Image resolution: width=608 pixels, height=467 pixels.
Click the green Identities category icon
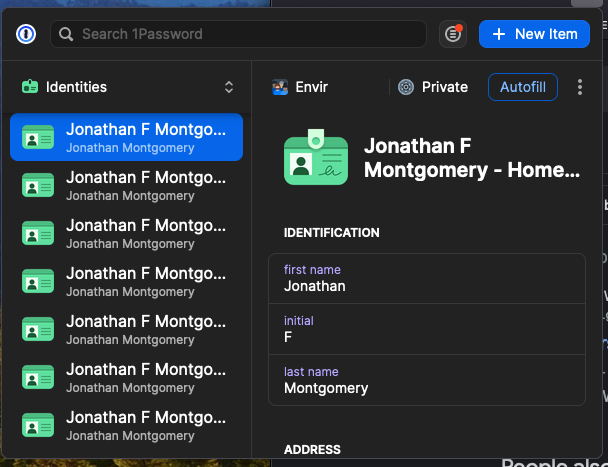click(30, 86)
